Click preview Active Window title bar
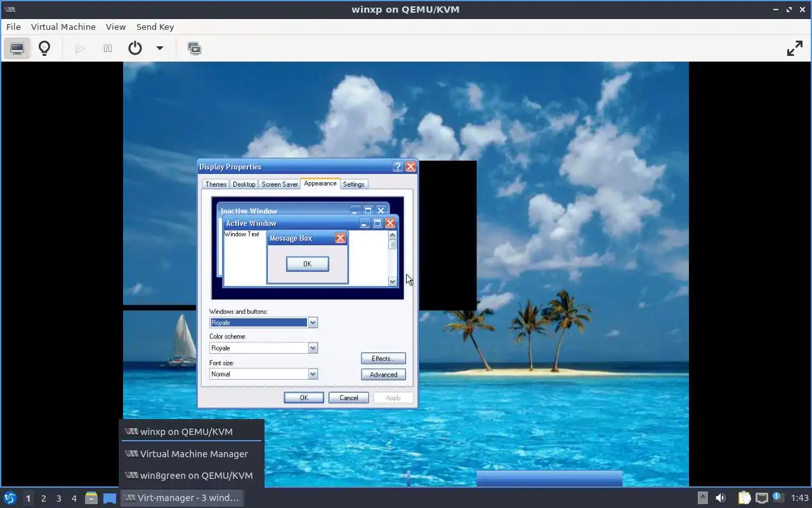Screen dimensions: 812x508 click(x=310, y=223)
